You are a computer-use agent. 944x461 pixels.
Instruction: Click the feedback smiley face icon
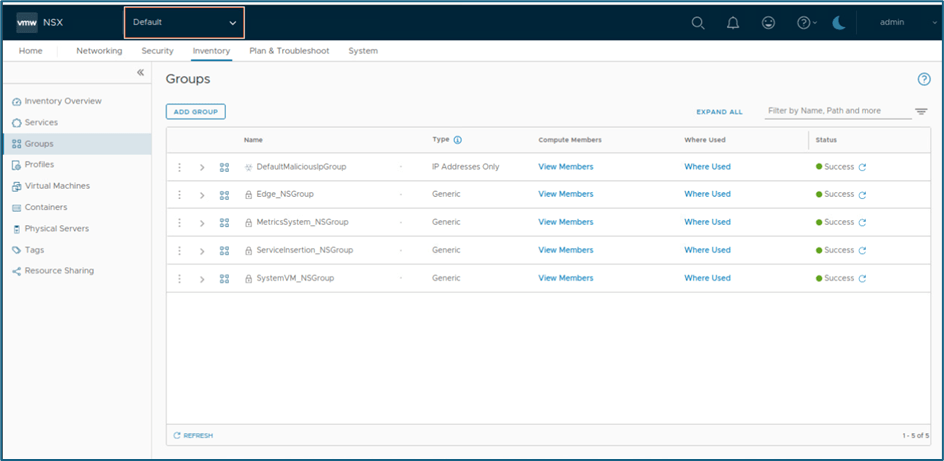768,23
